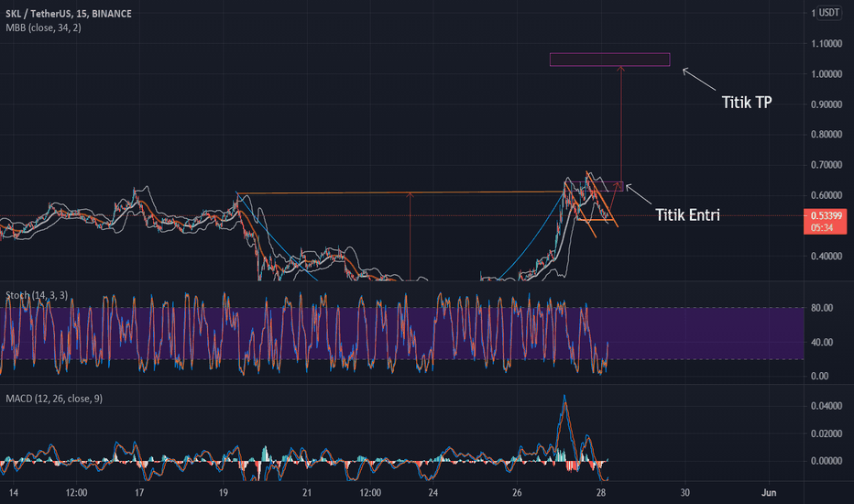Image resolution: width=854 pixels, height=504 pixels.
Task: Select the Stoch (14, 3, 3) indicator label
Action: click(37, 295)
